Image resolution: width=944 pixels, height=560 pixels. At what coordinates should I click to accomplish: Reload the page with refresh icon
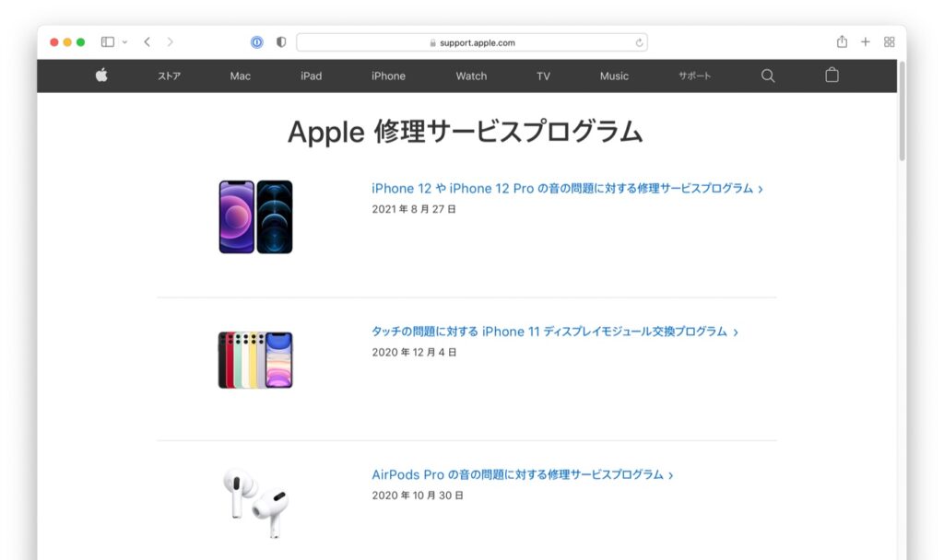pyautogui.click(x=639, y=42)
